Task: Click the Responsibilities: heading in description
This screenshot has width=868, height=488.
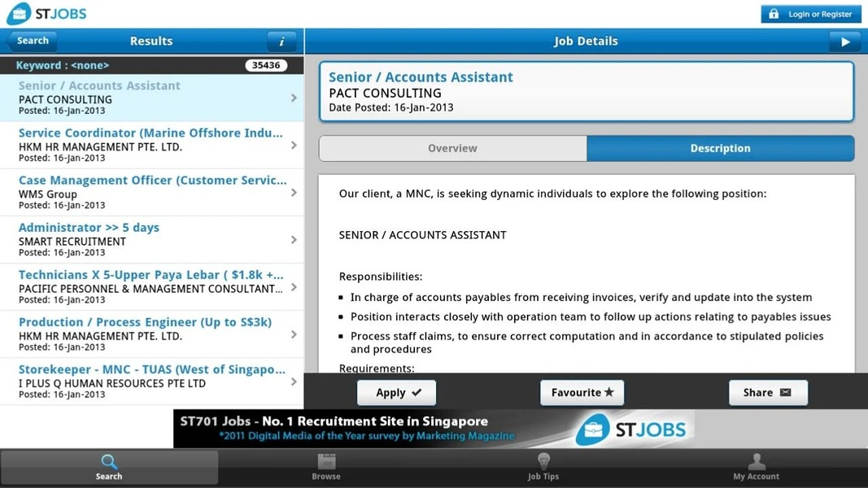Action: tap(380, 277)
